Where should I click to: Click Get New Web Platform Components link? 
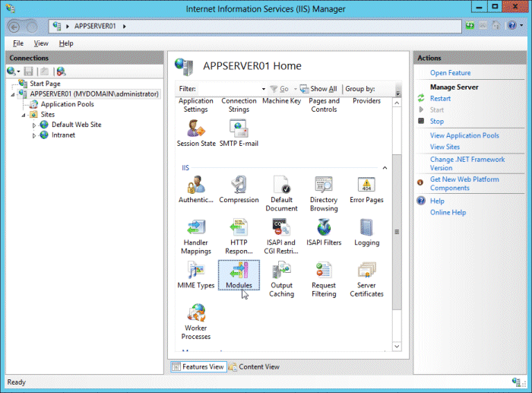(464, 184)
